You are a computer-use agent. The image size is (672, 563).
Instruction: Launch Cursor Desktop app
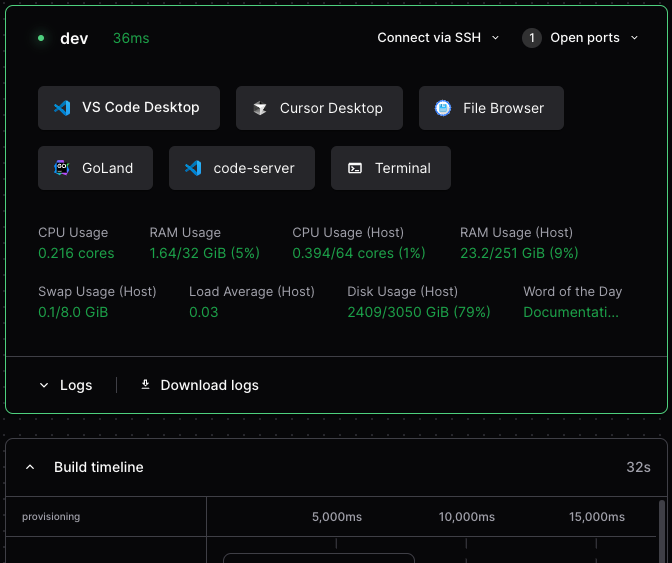[x=319, y=108]
